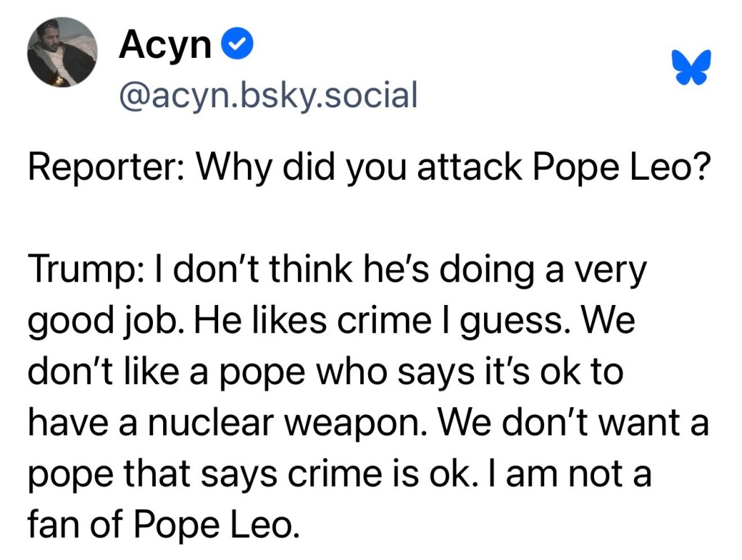The image size is (742, 560).
Task: Click the display name "Acyn"
Action: [164, 47]
